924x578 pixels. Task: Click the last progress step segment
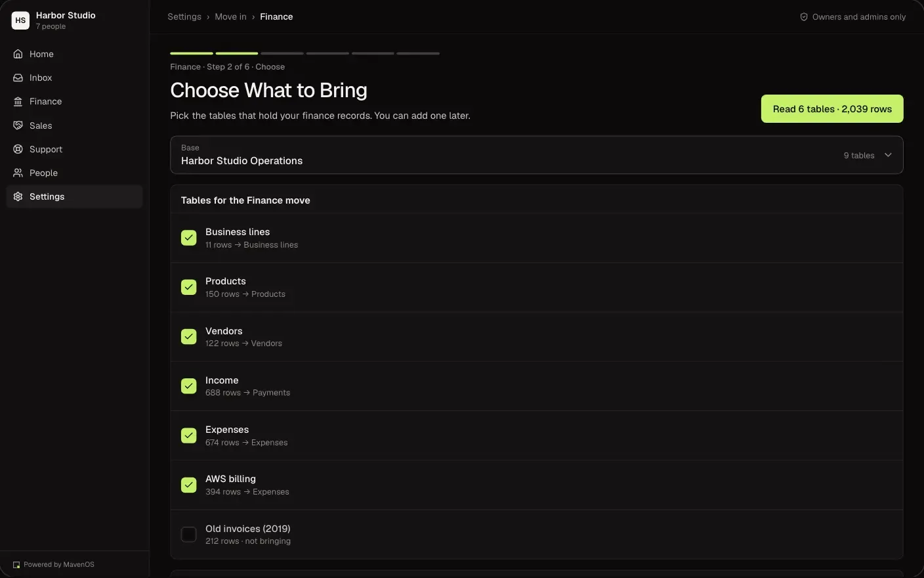(x=418, y=53)
